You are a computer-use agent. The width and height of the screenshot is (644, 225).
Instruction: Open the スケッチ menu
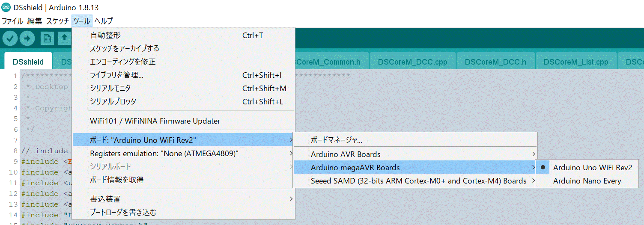(x=57, y=21)
